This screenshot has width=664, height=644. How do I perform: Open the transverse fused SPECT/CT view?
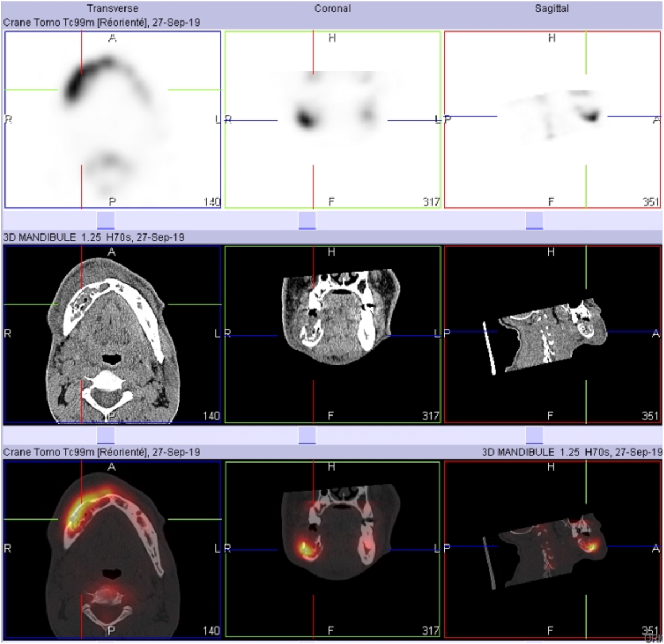click(x=113, y=549)
